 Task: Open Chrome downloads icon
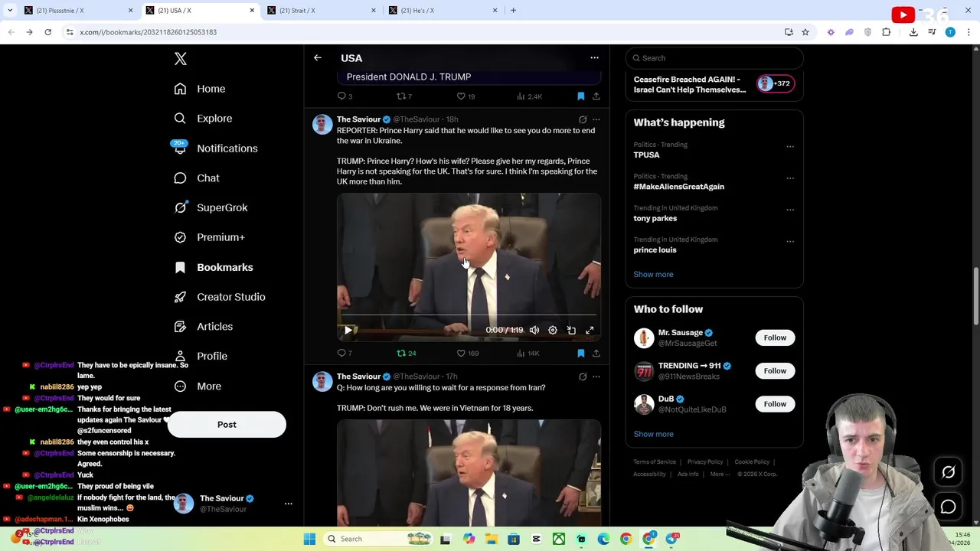[x=913, y=32]
